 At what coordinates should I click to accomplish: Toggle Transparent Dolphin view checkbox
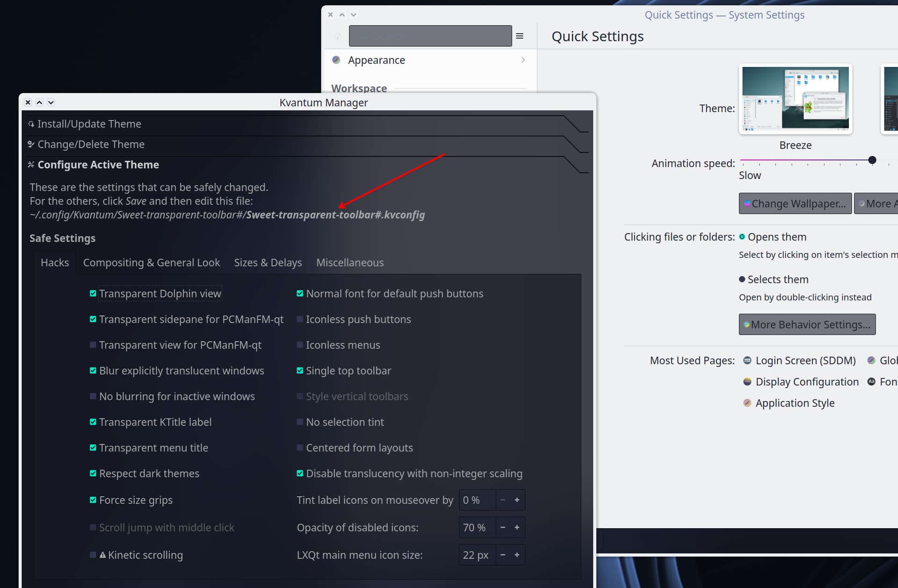(x=93, y=293)
